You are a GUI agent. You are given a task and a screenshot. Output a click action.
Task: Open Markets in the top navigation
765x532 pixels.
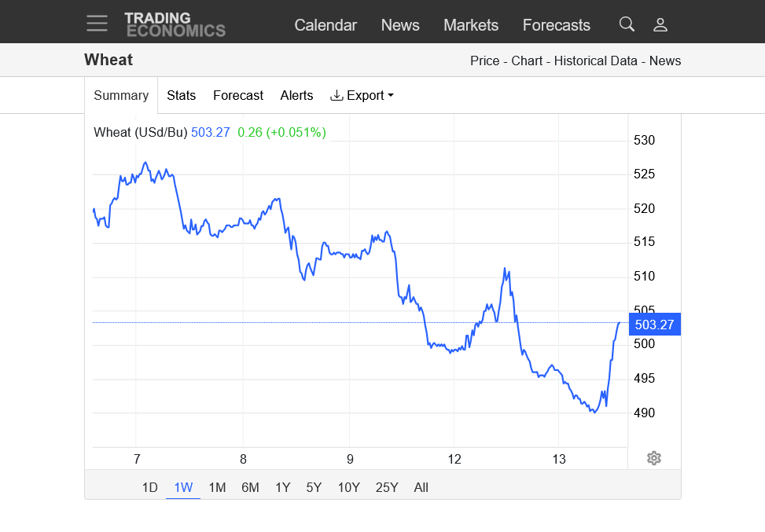coord(471,25)
